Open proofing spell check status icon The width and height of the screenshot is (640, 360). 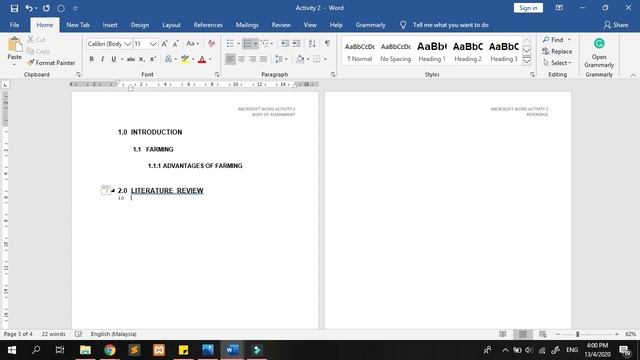coord(78,334)
